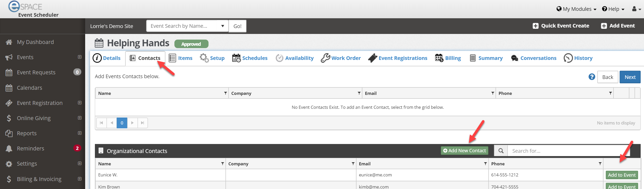Open Name column filter in event contacts grid
The image size is (644, 189).
[225, 93]
